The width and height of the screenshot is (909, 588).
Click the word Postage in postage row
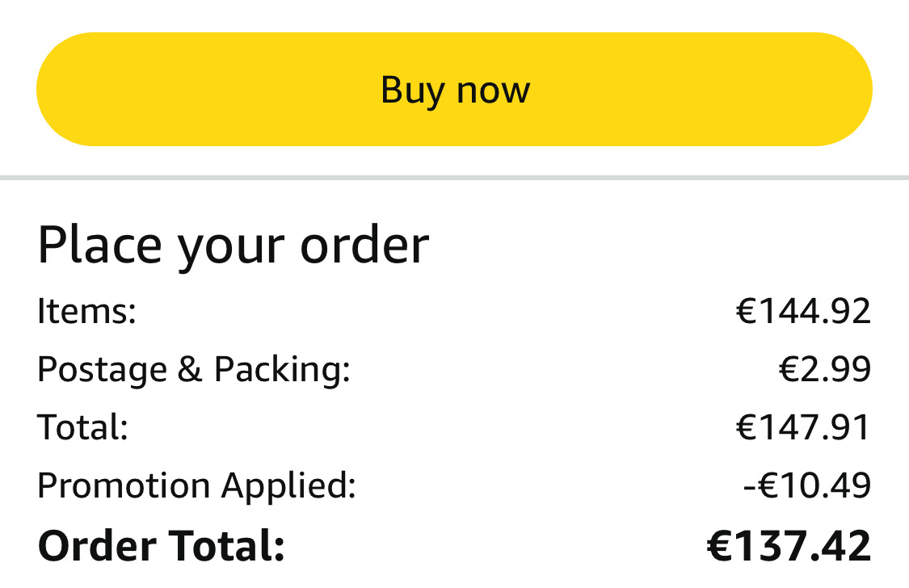tap(103, 371)
